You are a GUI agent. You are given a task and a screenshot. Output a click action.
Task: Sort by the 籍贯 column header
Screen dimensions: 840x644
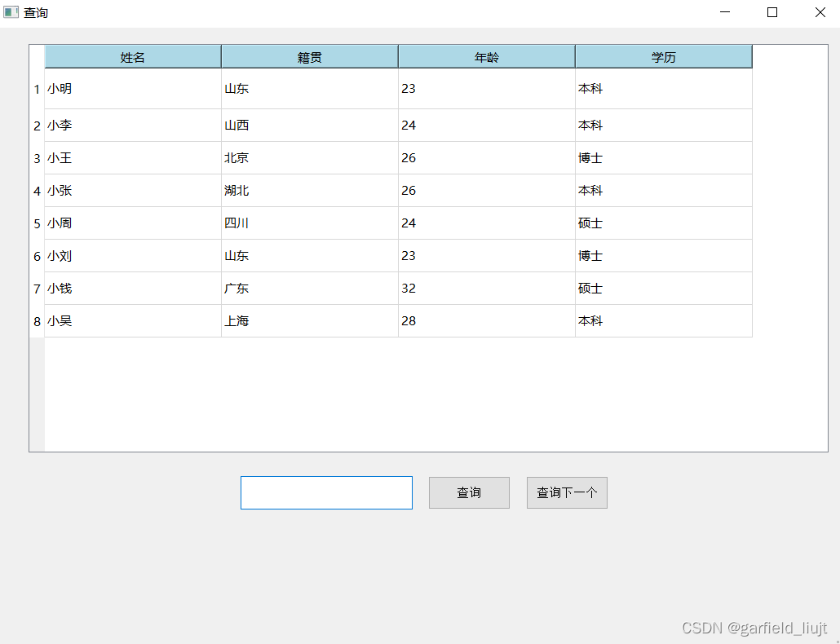309,55
